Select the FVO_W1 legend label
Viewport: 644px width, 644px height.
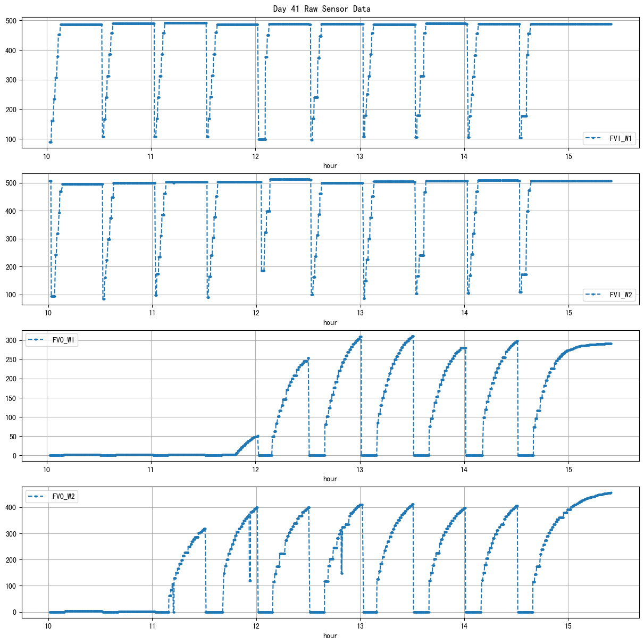click(64, 340)
